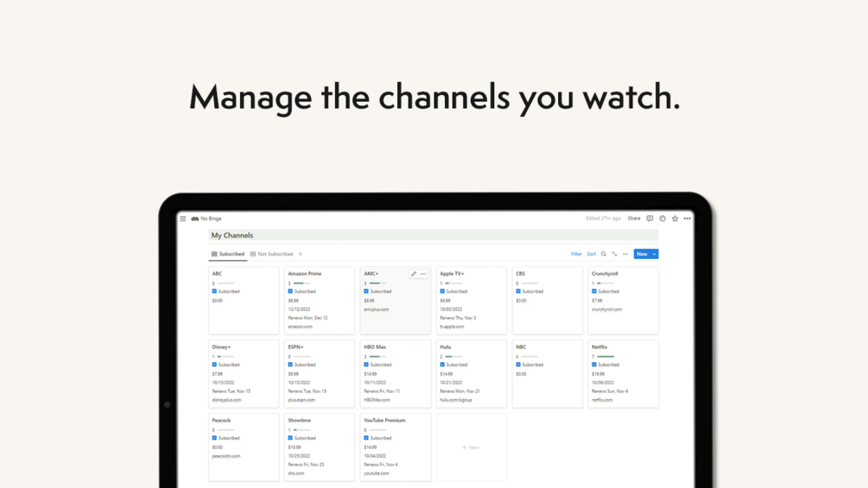Open the ESPN+ card title
The height and width of the screenshot is (488, 868).
295,347
